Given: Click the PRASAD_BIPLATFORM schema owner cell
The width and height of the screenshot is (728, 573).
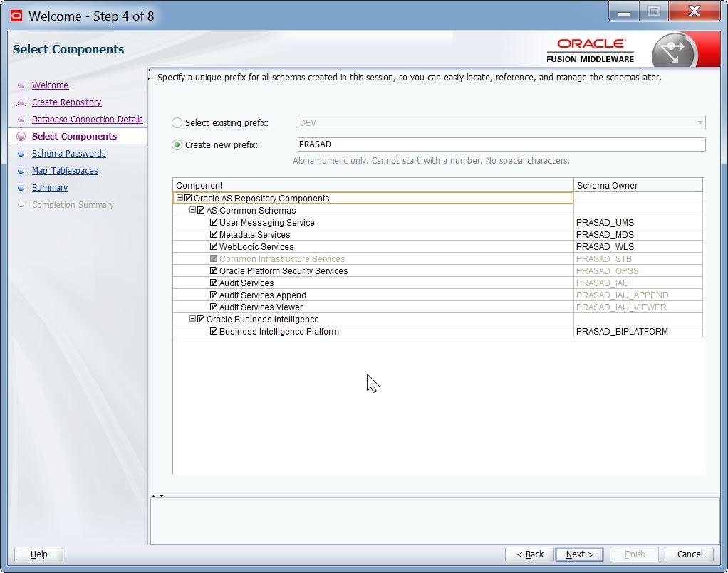Looking at the screenshot, I should point(638,331).
